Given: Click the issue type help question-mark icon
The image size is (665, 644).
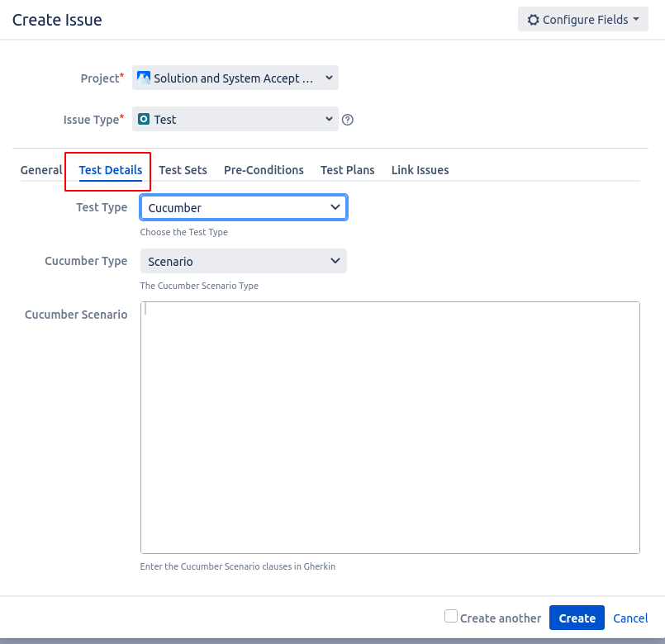Looking at the screenshot, I should 347,120.
